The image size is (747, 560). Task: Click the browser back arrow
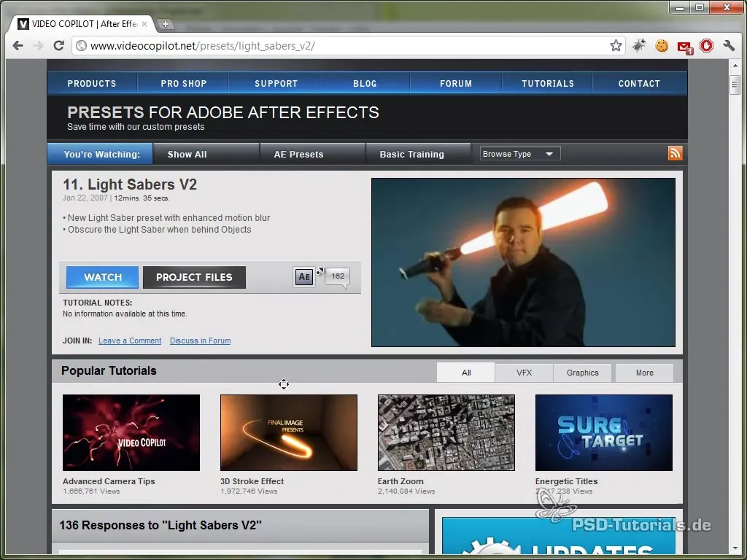(18, 46)
